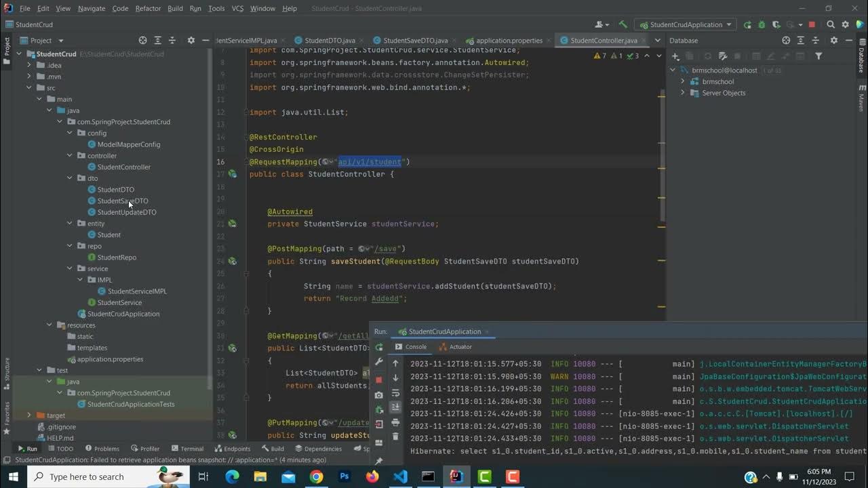Take thread dump camera icon in the Run panel

pyautogui.click(x=379, y=395)
